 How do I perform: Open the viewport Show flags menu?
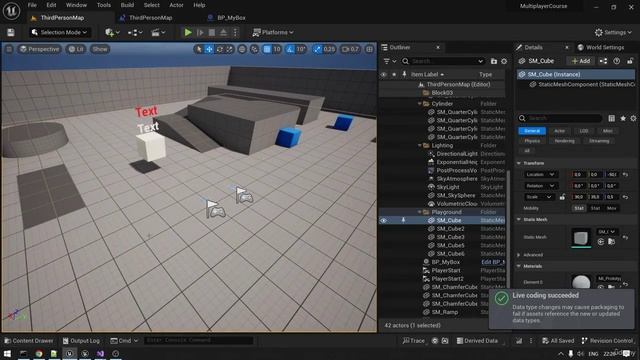[99, 49]
